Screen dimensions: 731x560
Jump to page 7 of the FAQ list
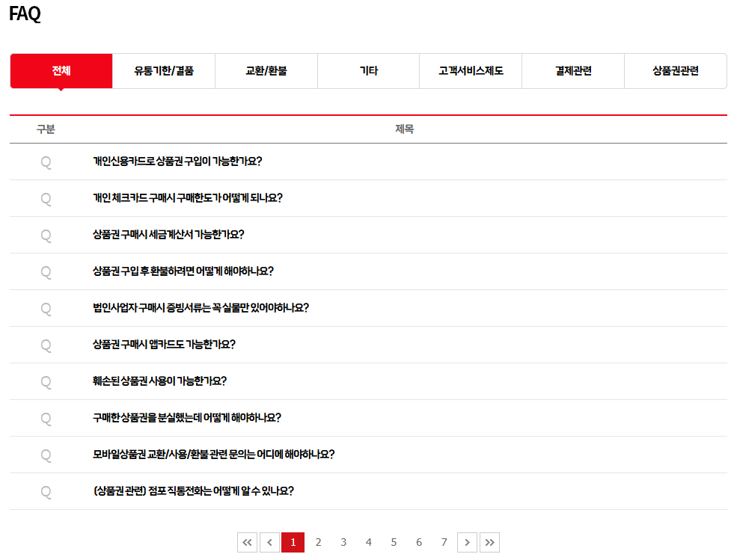click(x=444, y=542)
